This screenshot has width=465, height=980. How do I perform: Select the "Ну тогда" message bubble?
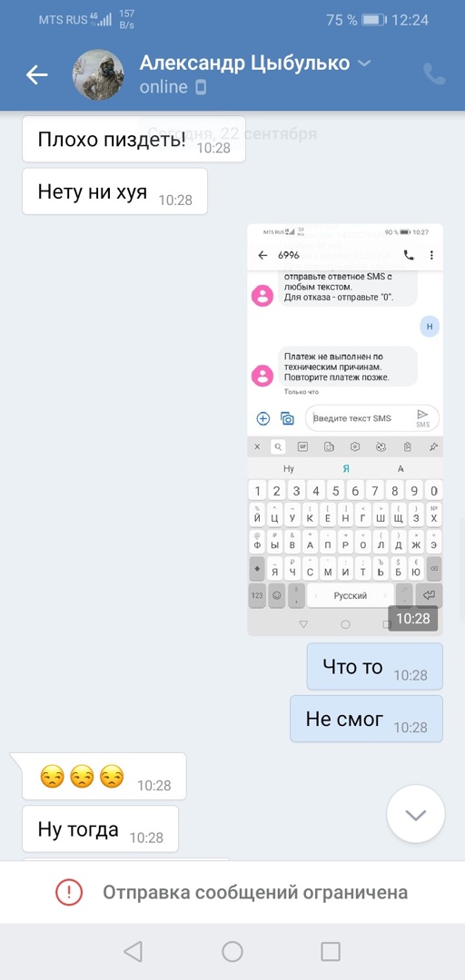point(100,828)
